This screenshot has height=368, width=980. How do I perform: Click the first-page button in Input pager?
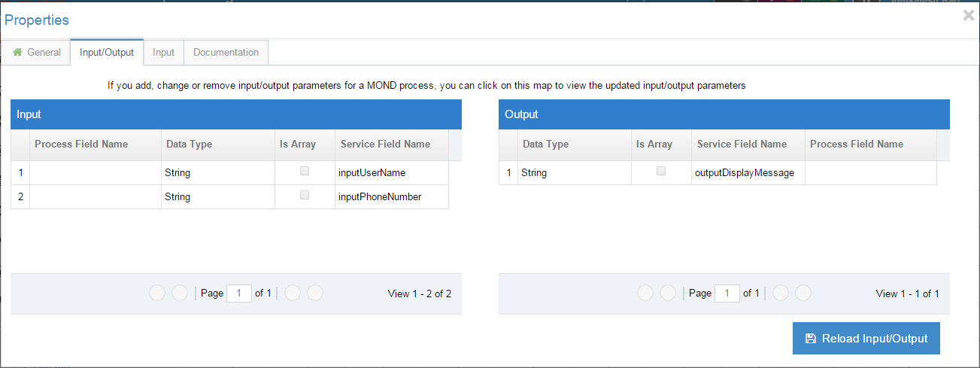click(157, 293)
